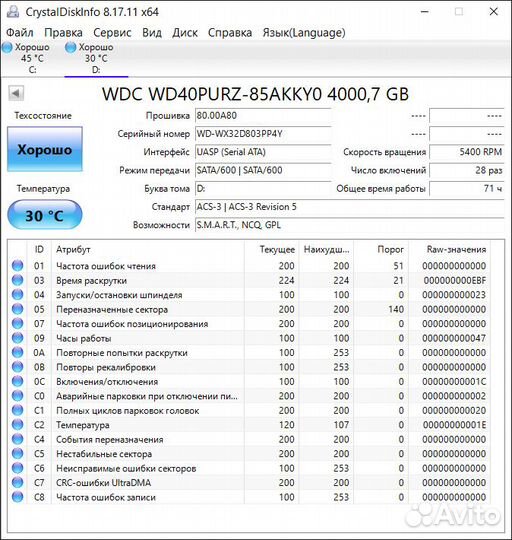Click status dot for 07 Частота ошибок позиционирования

[18, 323]
